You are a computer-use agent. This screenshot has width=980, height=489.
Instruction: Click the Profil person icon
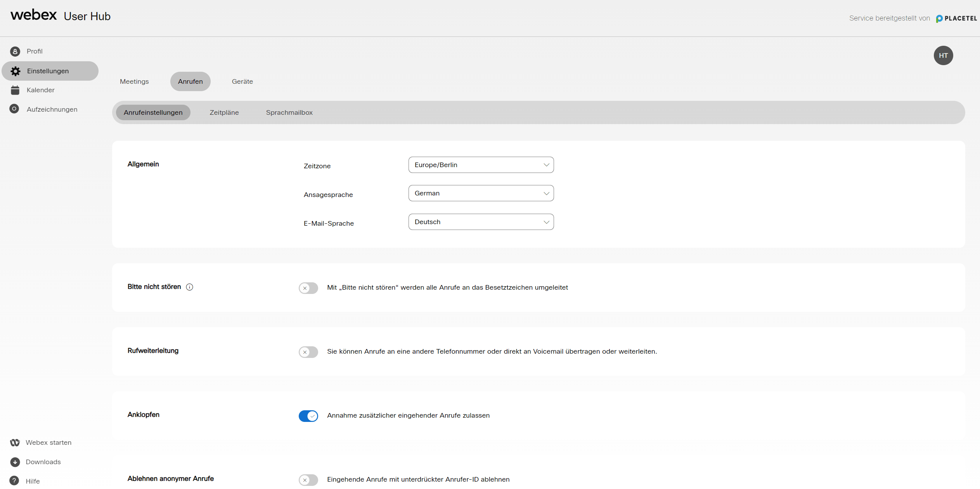click(x=15, y=51)
